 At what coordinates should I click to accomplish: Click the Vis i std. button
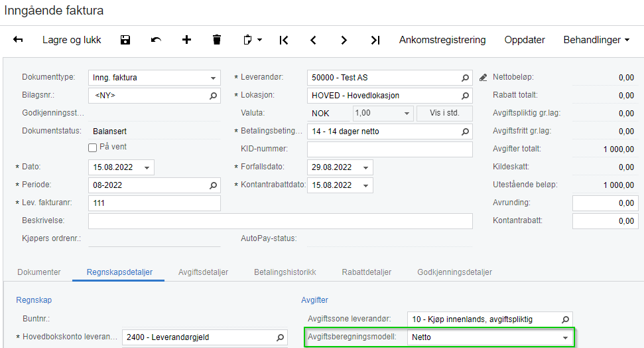pos(444,113)
